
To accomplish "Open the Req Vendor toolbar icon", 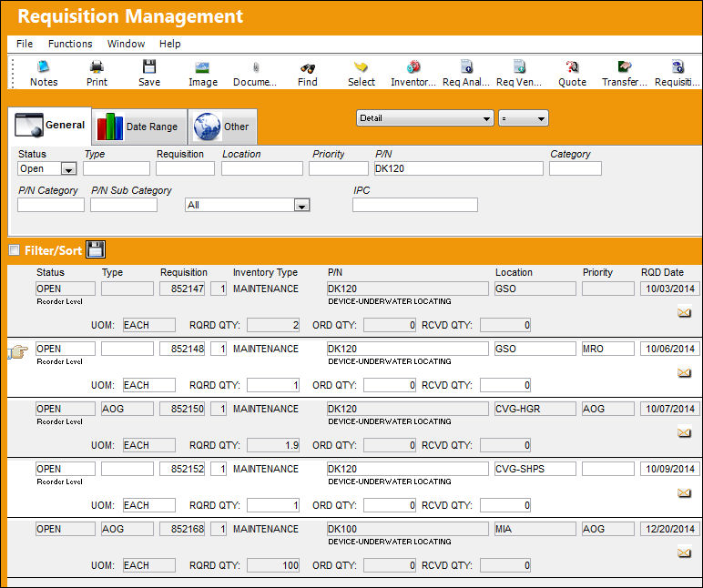I will (x=519, y=67).
